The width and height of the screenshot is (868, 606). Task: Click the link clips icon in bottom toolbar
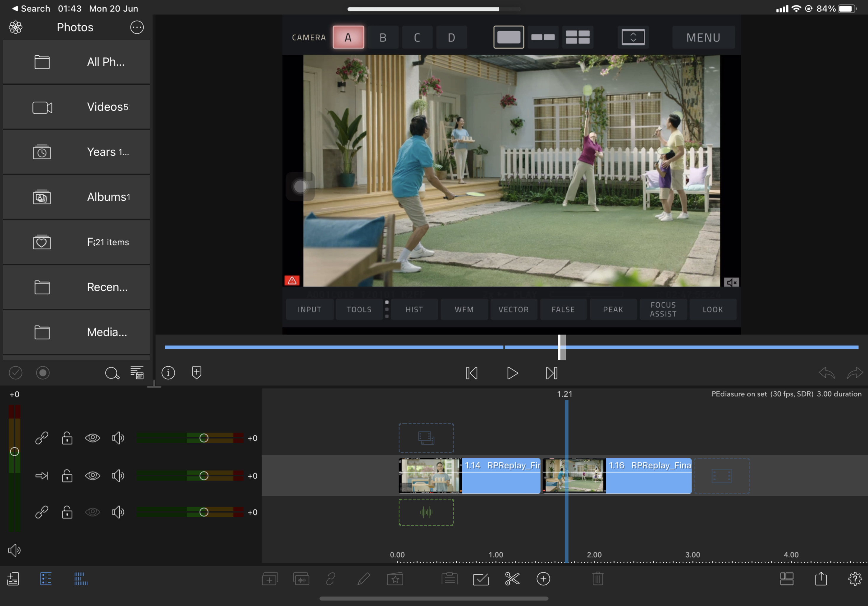click(331, 579)
